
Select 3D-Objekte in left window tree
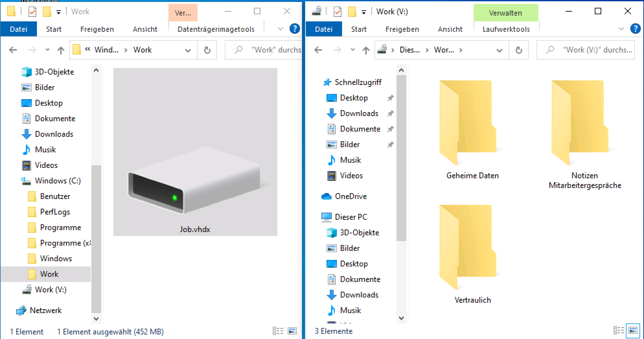coord(54,72)
